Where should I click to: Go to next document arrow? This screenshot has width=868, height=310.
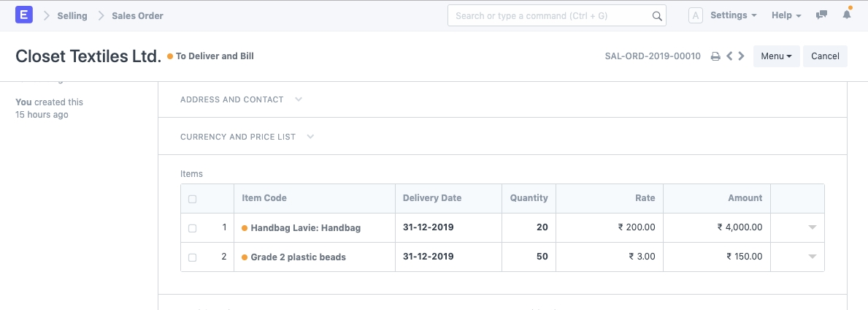tap(742, 56)
